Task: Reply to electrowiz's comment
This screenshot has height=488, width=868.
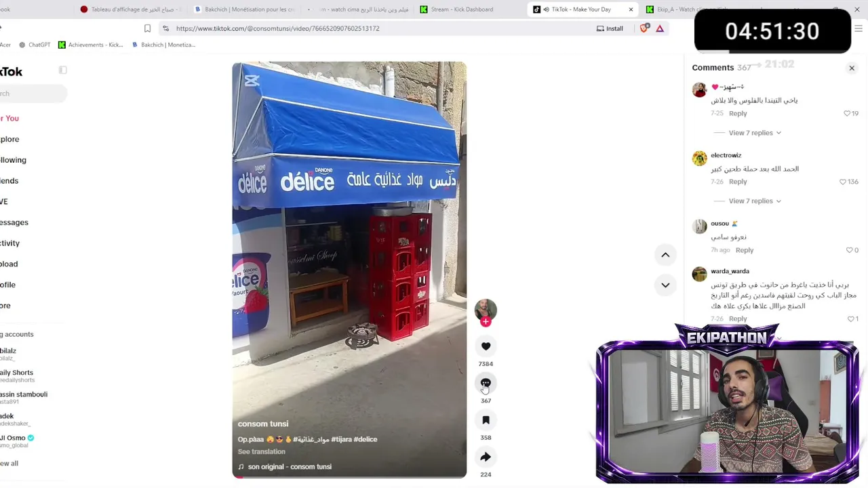Action: tap(738, 182)
